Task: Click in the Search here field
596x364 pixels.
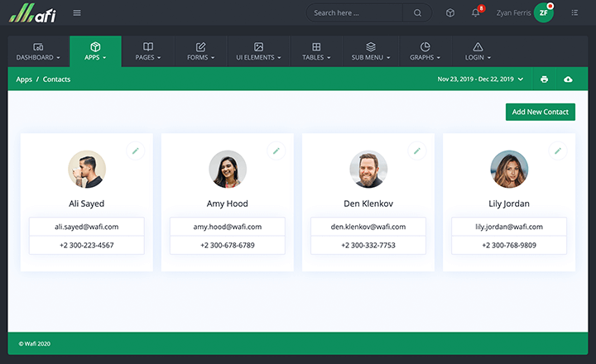Action: point(354,12)
